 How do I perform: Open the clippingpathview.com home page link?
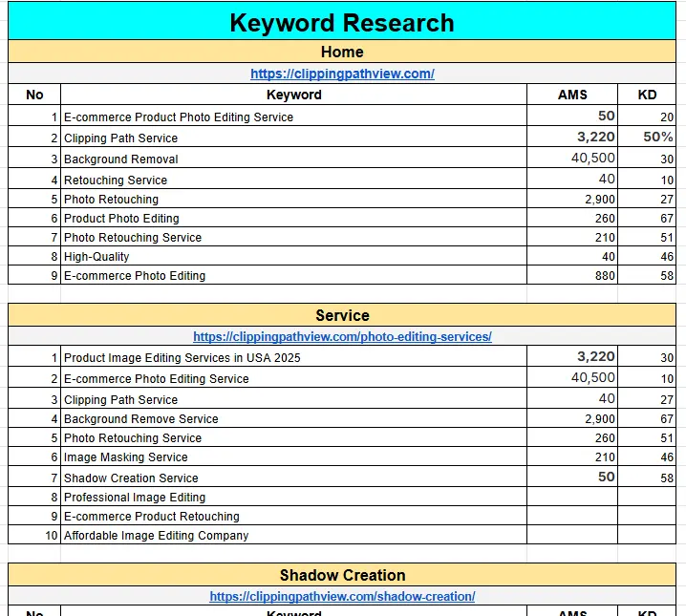[342, 74]
